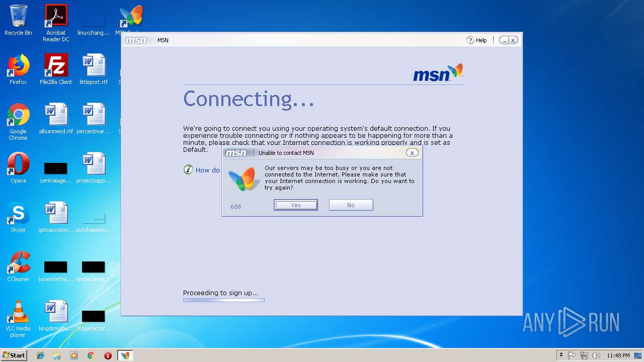
Task: Select littleport.rtf document
Action: point(94,69)
